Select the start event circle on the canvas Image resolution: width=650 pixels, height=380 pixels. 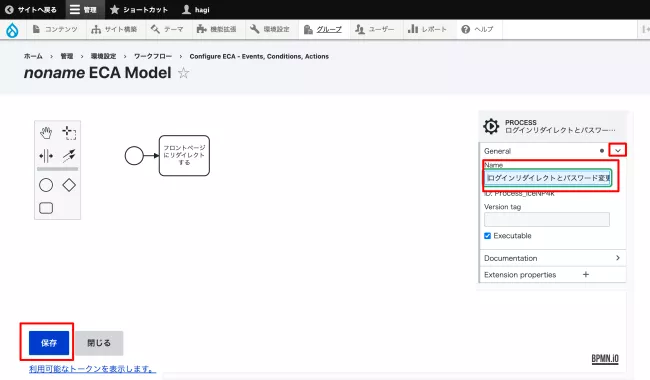134,156
